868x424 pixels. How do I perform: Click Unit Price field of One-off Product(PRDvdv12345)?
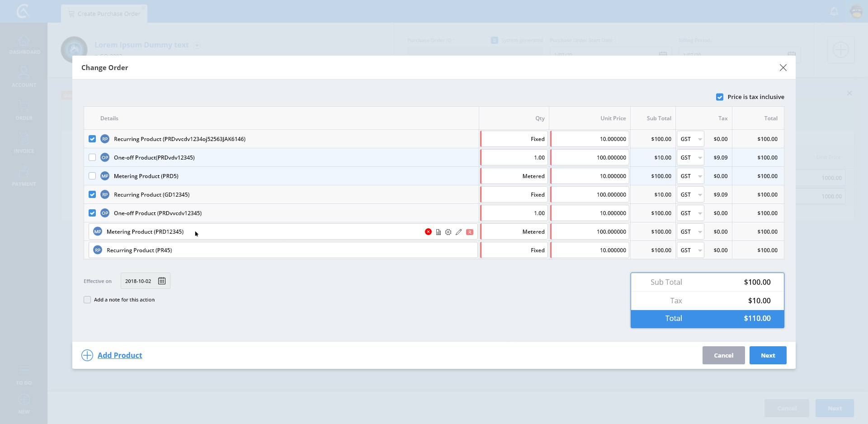click(x=590, y=158)
